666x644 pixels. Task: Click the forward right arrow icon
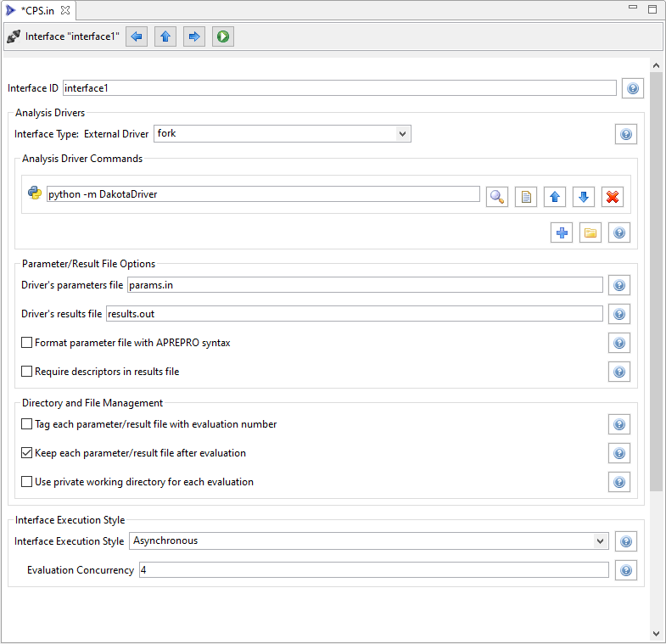point(194,36)
